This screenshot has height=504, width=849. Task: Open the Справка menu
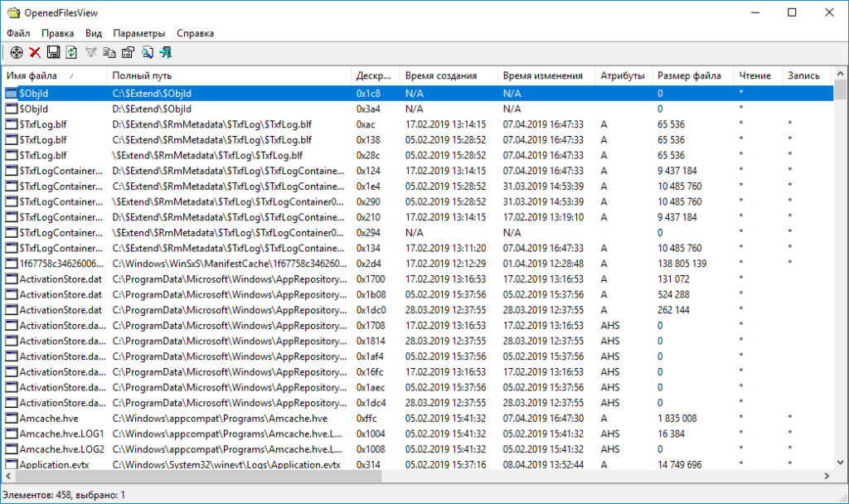point(195,33)
